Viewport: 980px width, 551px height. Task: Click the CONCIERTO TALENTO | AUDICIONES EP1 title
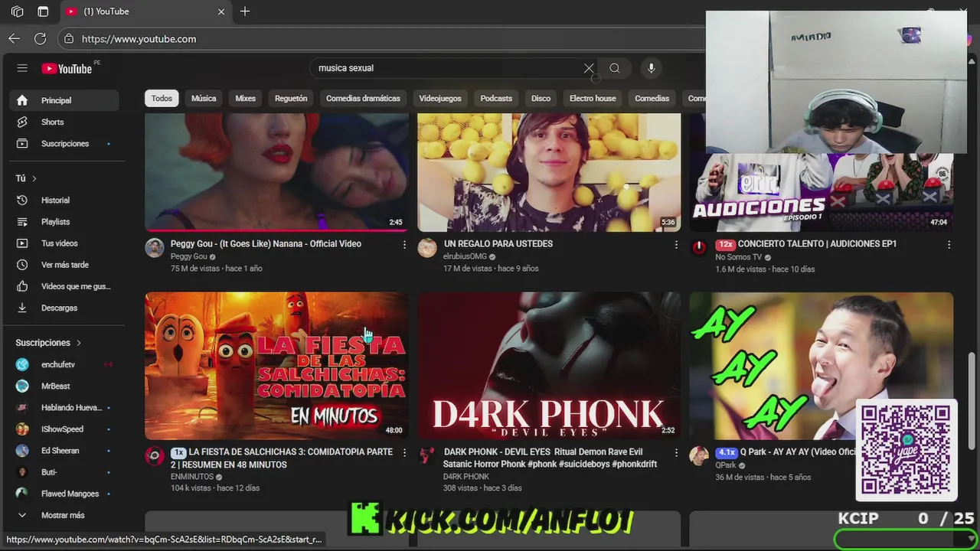click(817, 243)
